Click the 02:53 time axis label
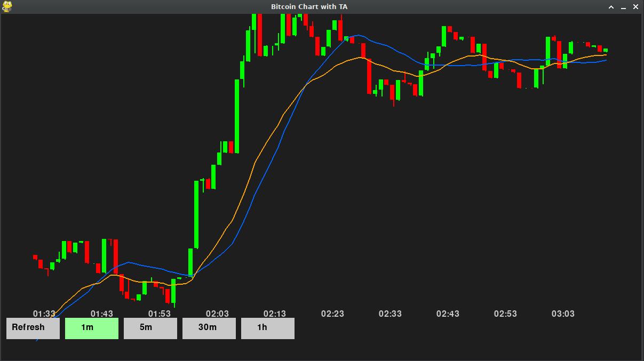Image resolution: width=644 pixels, height=361 pixels. (505, 314)
